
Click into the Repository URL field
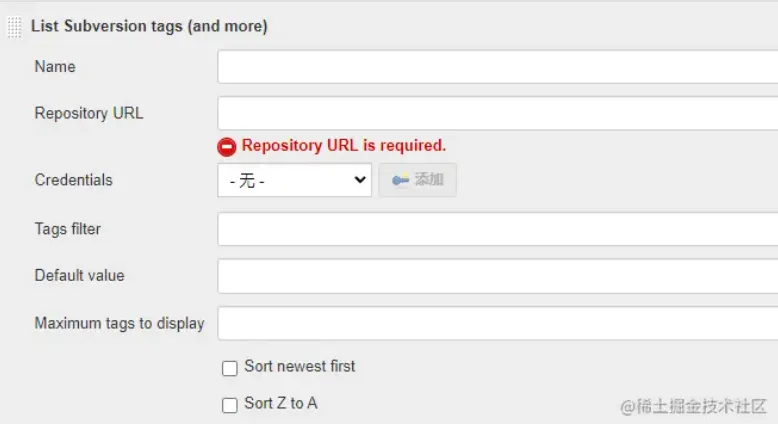[x=497, y=113]
